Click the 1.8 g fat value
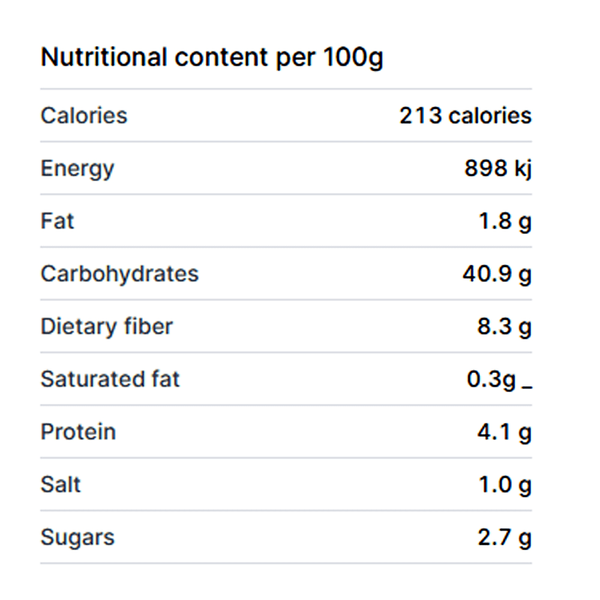This screenshot has height=600, width=600. pyautogui.click(x=505, y=221)
